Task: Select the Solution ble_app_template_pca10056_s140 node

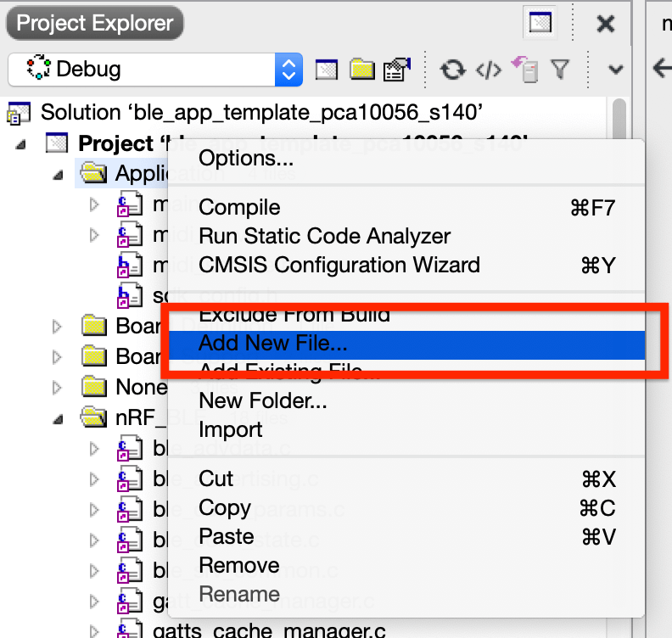Action: 261,113
